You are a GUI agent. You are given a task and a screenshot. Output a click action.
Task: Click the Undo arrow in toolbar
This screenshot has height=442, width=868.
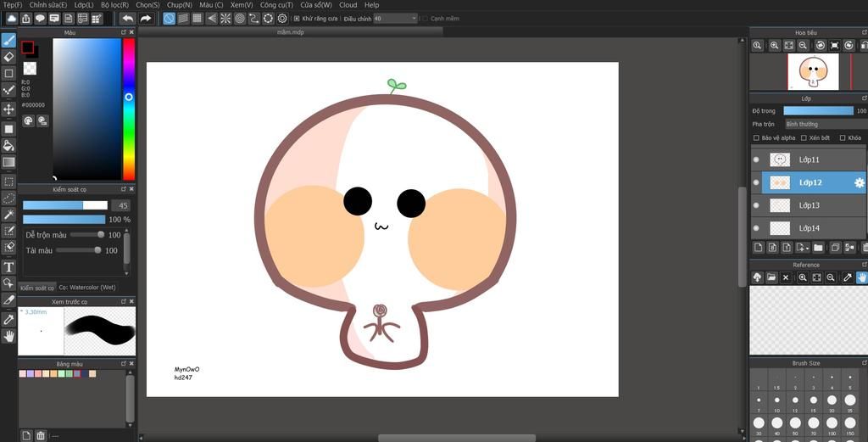(128, 19)
